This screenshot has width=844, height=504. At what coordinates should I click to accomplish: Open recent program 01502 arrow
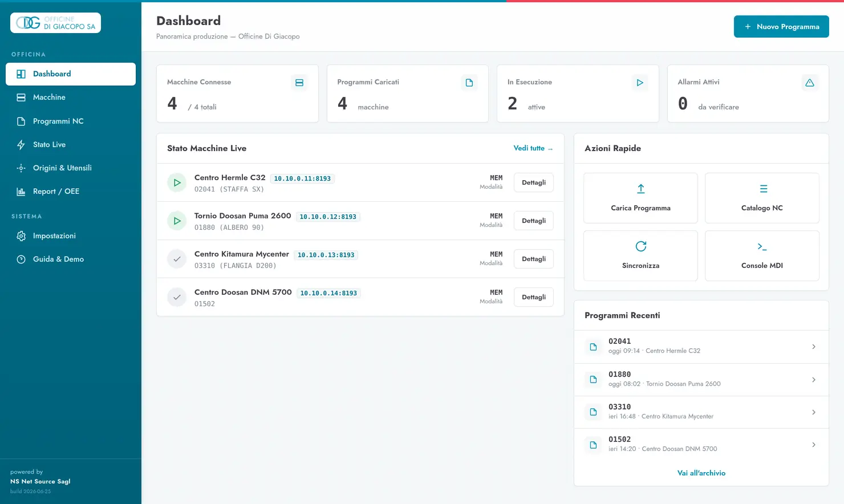click(x=814, y=445)
